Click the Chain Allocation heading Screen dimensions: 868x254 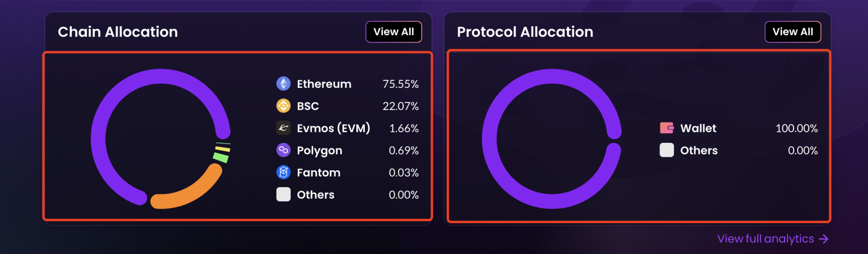[118, 32]
